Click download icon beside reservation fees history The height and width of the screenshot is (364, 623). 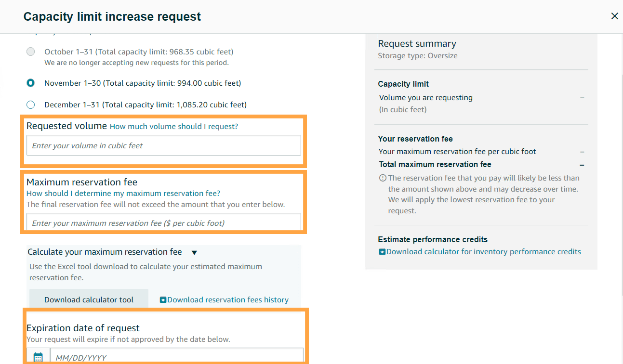[x=163, y=300]
